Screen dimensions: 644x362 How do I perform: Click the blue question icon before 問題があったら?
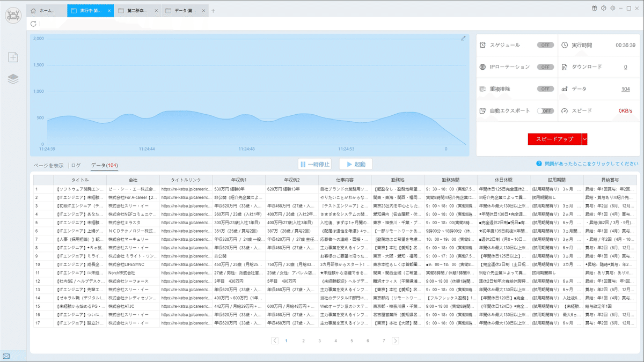[x=539, y=164]
